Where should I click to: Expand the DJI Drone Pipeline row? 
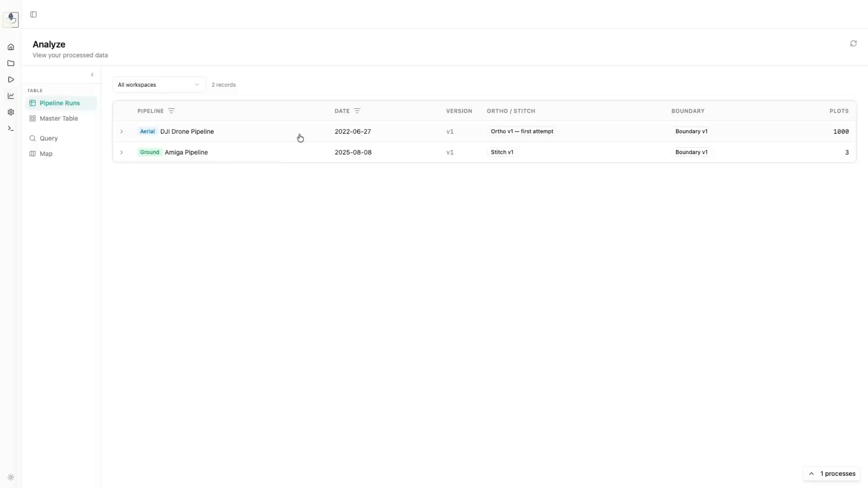pyautogui.click(x=122, y=132)
